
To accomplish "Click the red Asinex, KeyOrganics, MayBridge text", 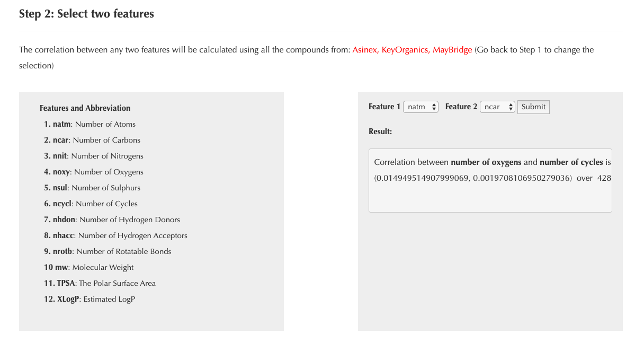I will [x=412, y=50].
